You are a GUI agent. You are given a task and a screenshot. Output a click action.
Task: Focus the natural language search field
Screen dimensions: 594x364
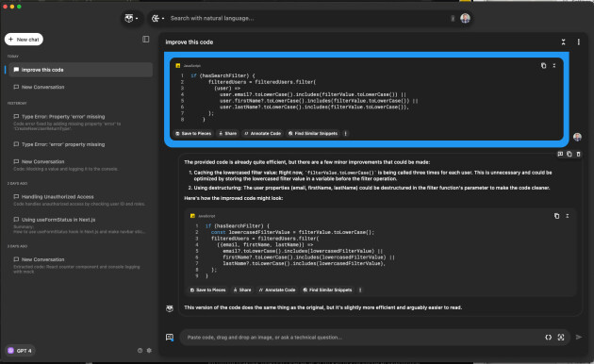point(308,18)
